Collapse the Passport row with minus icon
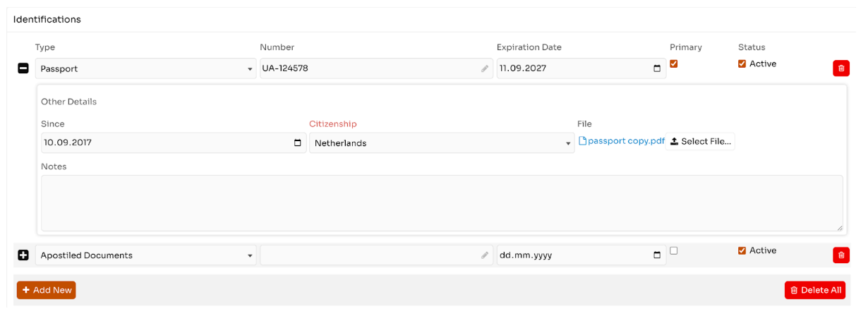 [23, 68]
